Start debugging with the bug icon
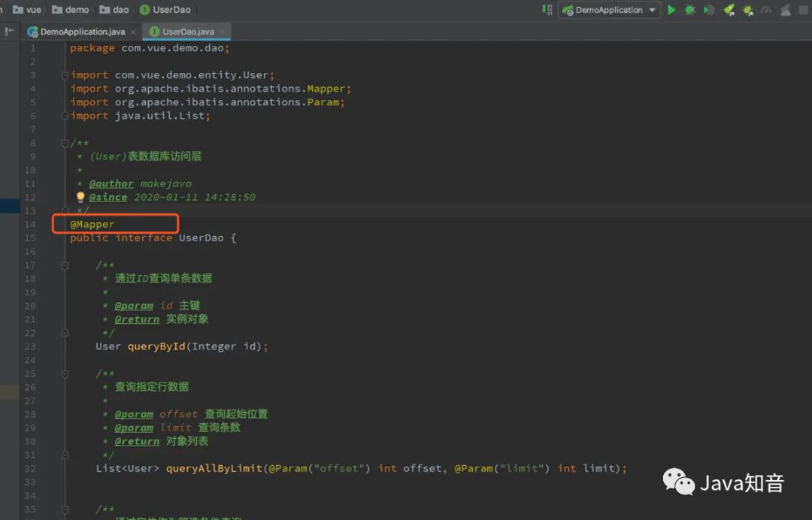Image resolution: width=812 pixels, height=520 pixels. (x=689, y=10)
